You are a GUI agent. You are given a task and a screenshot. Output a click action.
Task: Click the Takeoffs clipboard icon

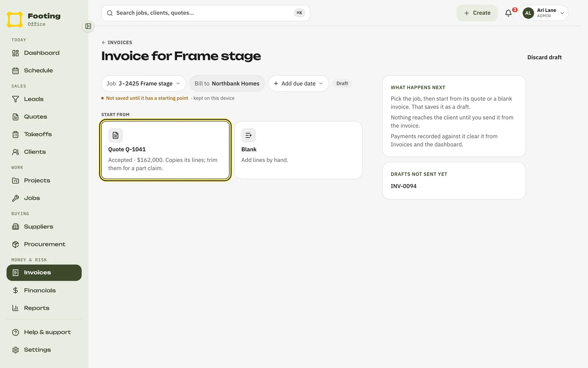click(x=15, y=134)
